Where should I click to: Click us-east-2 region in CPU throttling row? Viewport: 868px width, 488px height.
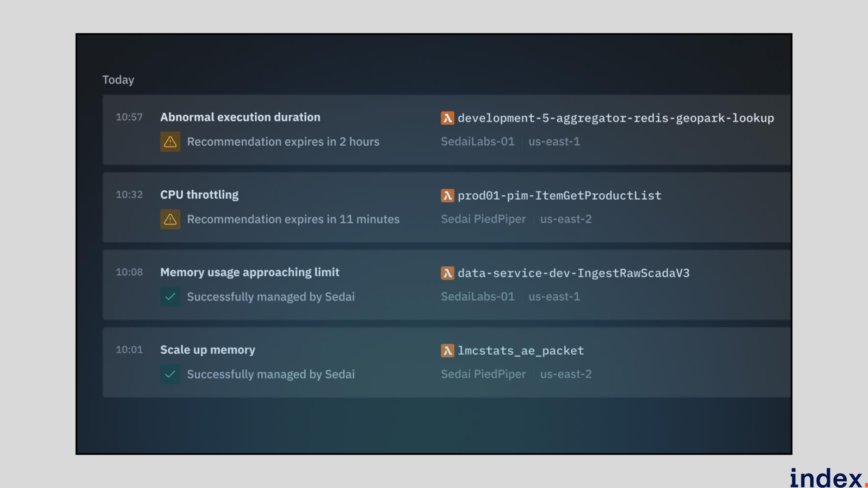tap(566, 219)
